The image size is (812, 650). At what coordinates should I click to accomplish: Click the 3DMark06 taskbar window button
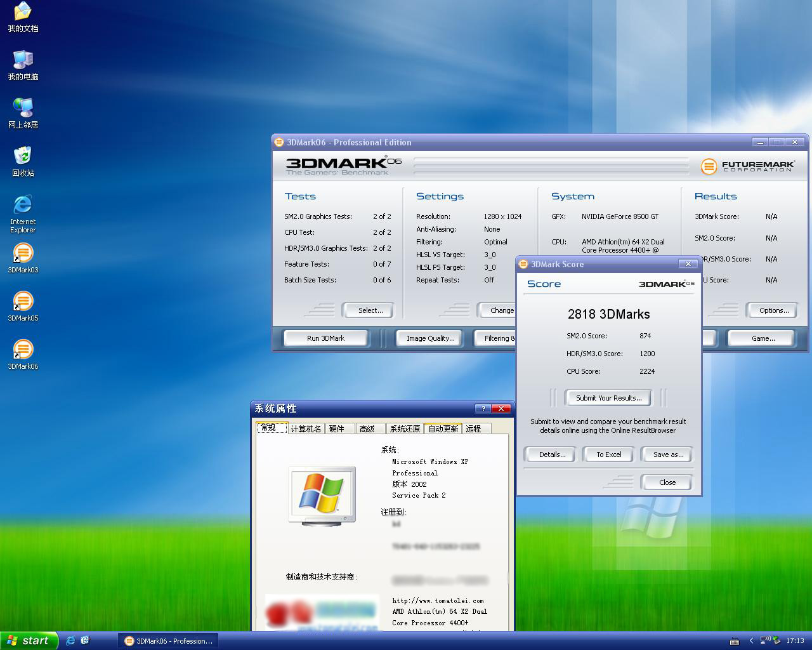point(168,640)
